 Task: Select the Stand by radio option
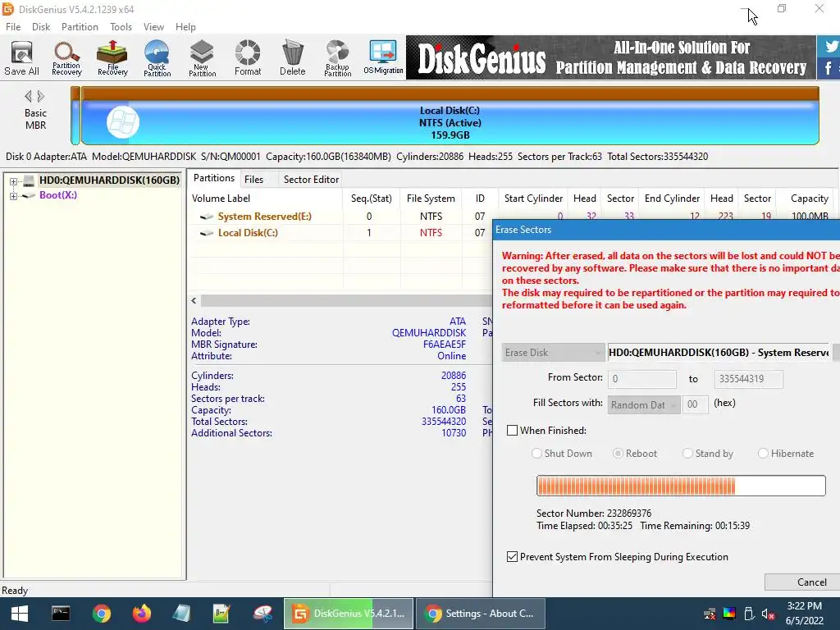[x=687, y=453]
